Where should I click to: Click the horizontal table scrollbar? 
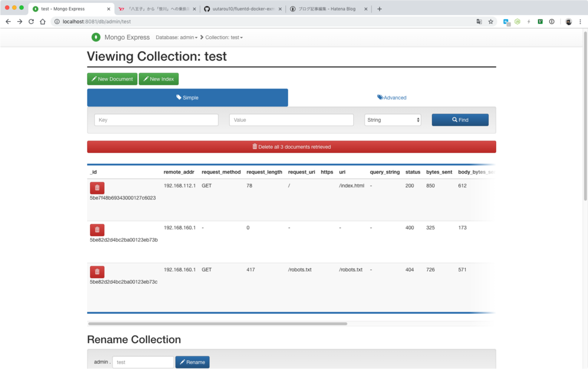[x=218, y=324]
